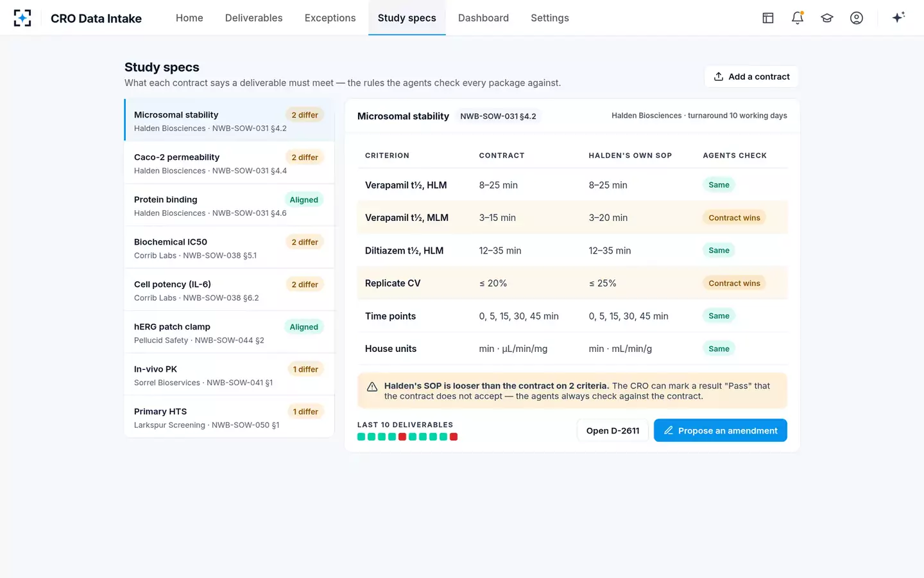
Task: Click the House units criterion
Action: click(391, 349)
